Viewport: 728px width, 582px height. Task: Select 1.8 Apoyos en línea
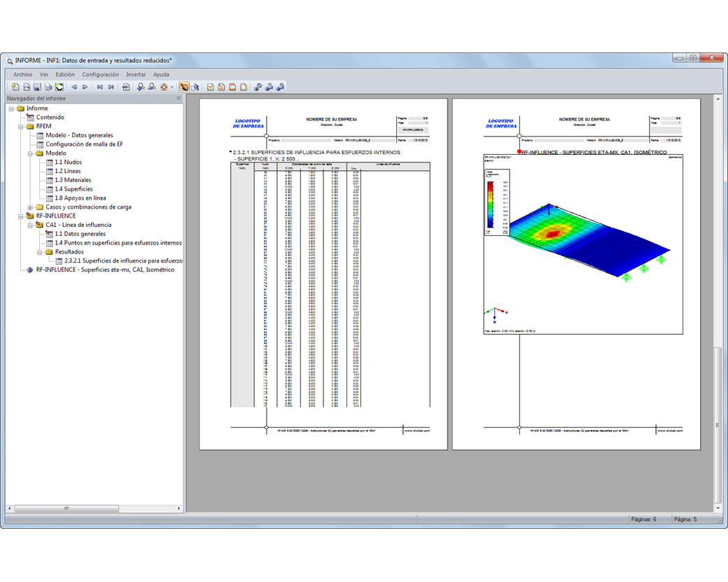coord(80,198)
